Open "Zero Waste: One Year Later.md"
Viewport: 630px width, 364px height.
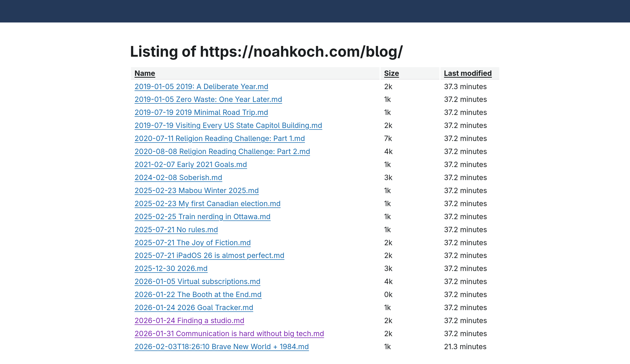(x=208, y=99)
